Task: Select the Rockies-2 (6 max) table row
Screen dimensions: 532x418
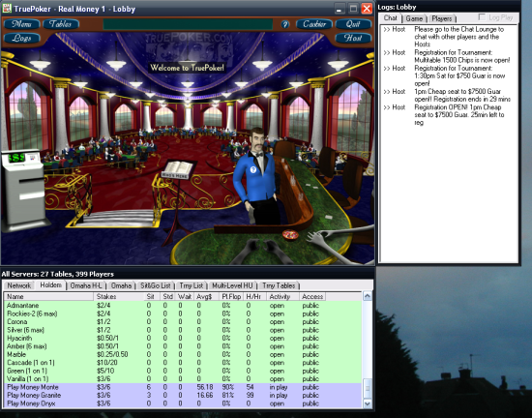Action: (183, 313)
